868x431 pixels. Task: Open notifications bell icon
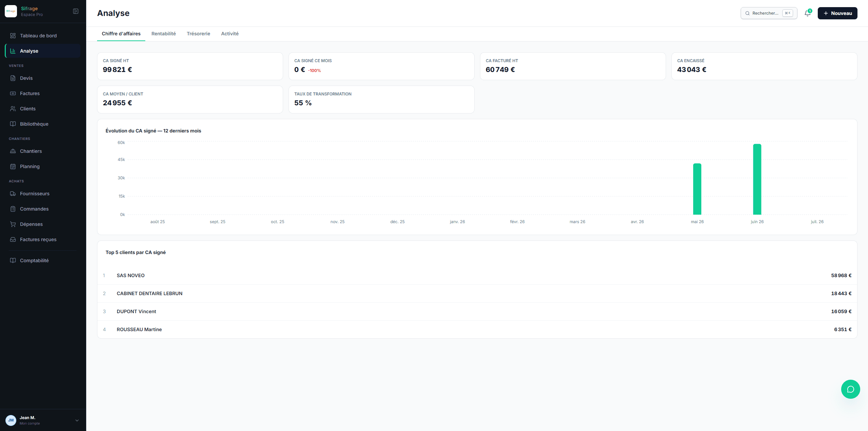808,13
